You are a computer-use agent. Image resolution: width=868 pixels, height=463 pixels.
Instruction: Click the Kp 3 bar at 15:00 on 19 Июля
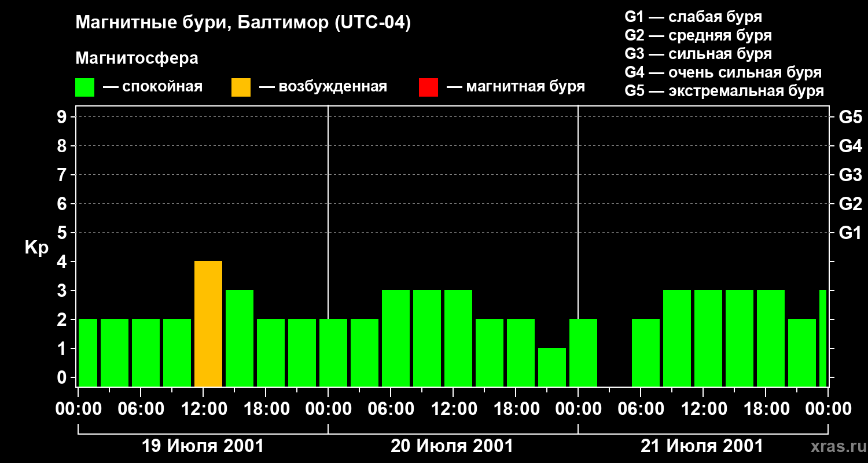pyautogui.click(x=240, y=339)
